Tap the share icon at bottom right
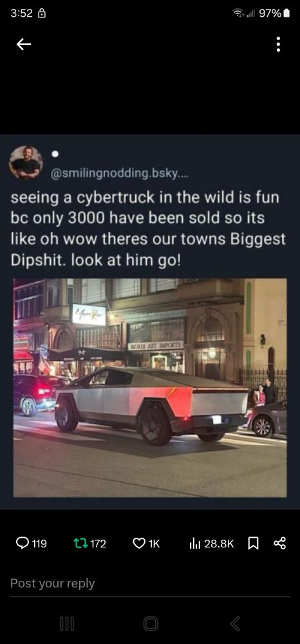 pos(279,544)
